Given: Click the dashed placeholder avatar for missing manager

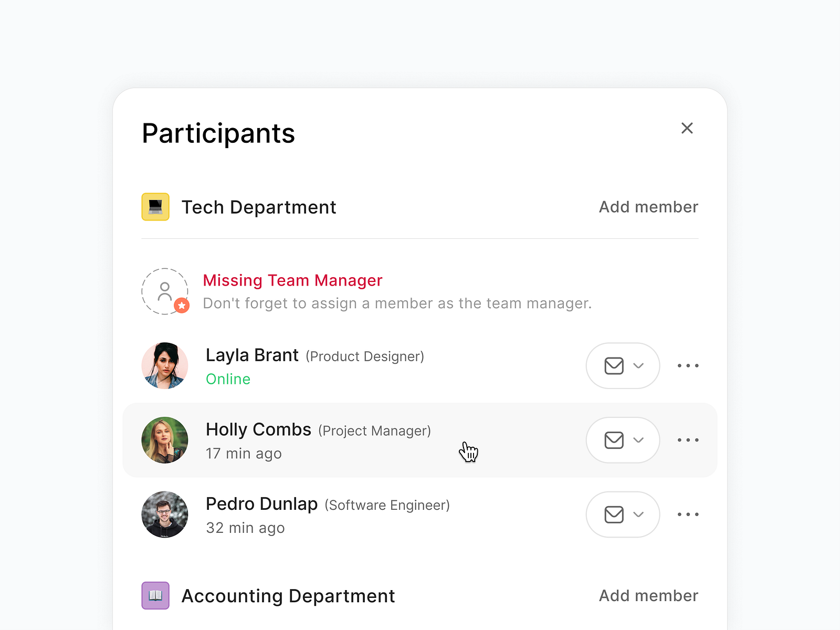Looking at the screenshot, I should 164,290.
